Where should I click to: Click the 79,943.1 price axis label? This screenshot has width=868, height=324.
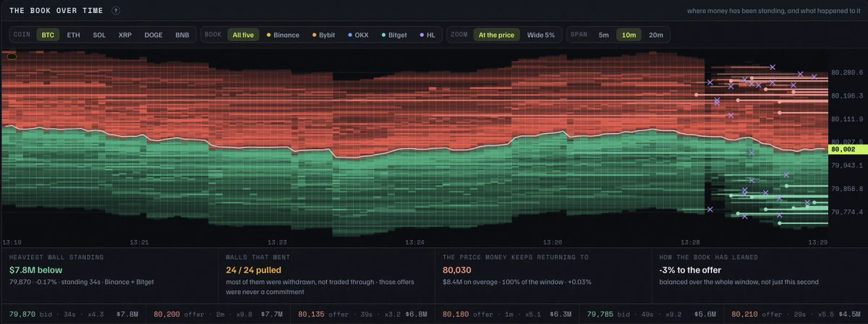point(848,166)
